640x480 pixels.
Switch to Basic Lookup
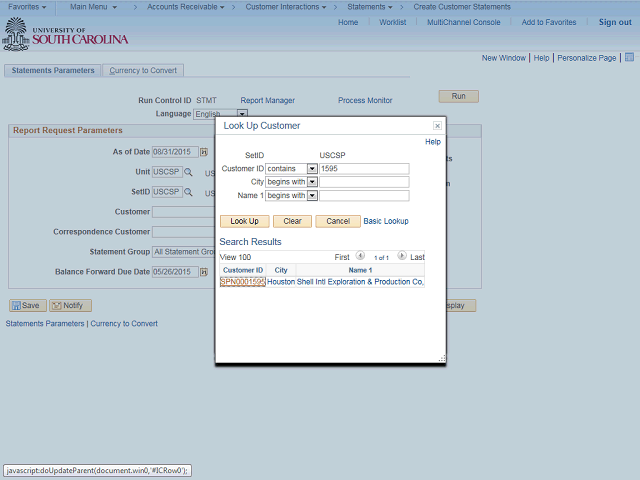(386, 221)
